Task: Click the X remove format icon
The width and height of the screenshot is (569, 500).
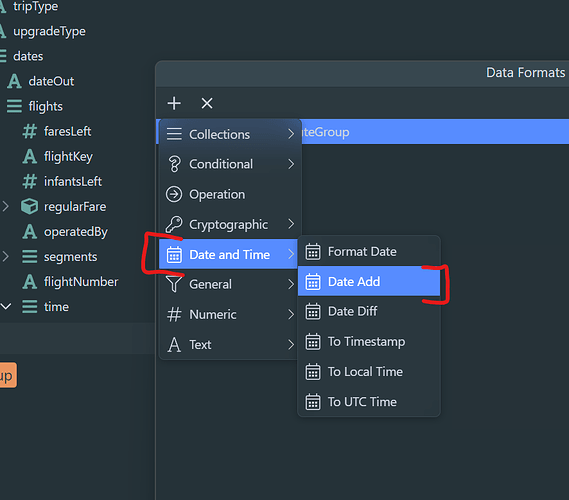Action: pyautogui.click(x=207, y=103)
